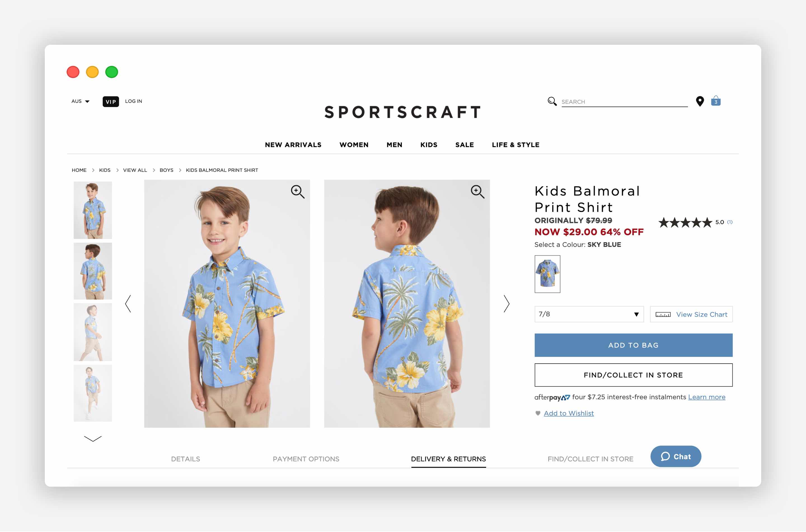Image resolution: width=806 pixels, height=532 pixels.
Task: Select the DELIVERY & RETURNS tab
Action: [448, 459]
